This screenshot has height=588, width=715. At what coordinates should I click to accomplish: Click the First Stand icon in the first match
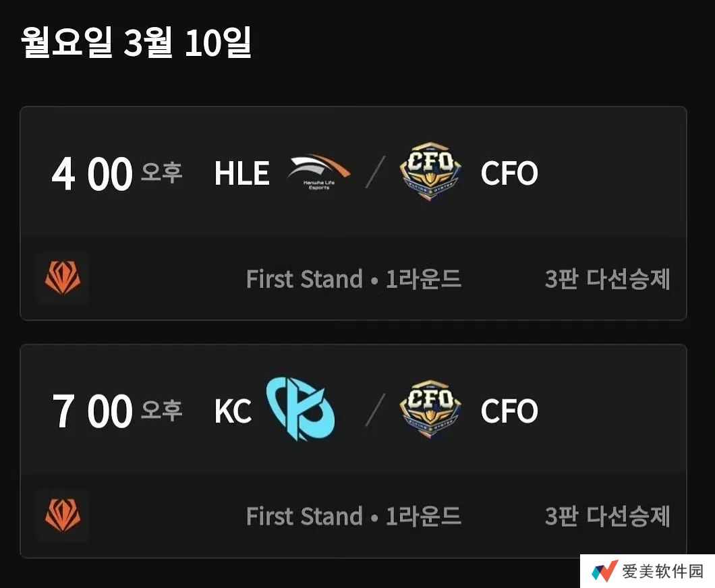point(62,278)
